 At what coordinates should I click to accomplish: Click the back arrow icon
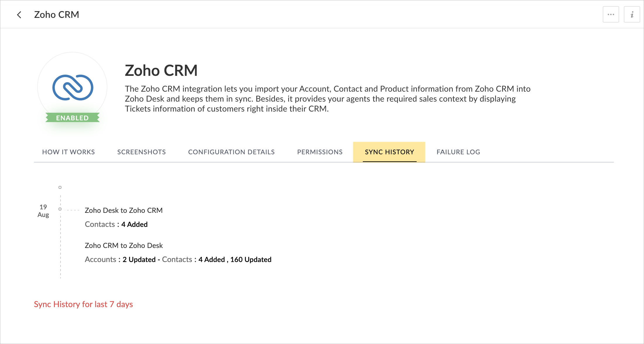tap(19, 15)
